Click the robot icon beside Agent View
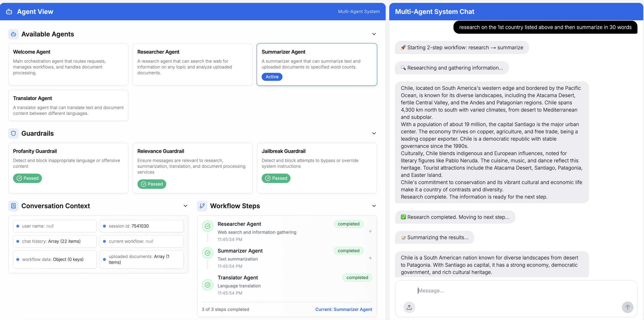 (x=9, y=12)
